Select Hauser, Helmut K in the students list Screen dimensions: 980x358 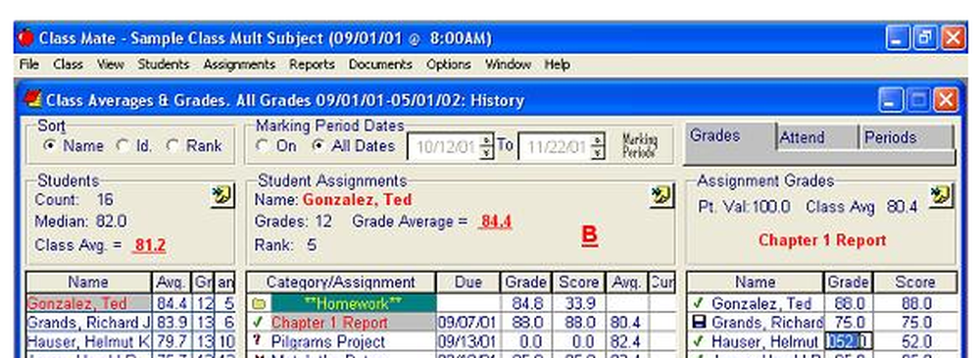[x=88, y=341]
